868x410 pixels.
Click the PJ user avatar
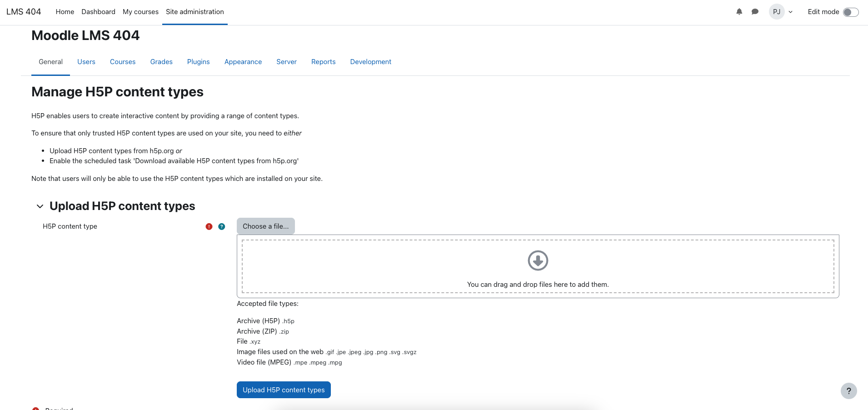(777, 12)
